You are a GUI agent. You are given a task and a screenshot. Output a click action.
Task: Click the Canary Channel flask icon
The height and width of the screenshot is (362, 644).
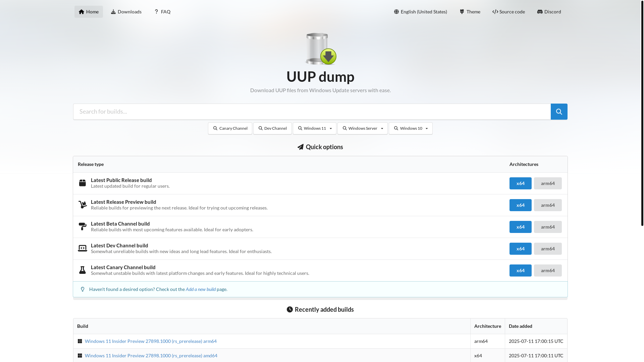pyautogui.click(x=82, y=270)
